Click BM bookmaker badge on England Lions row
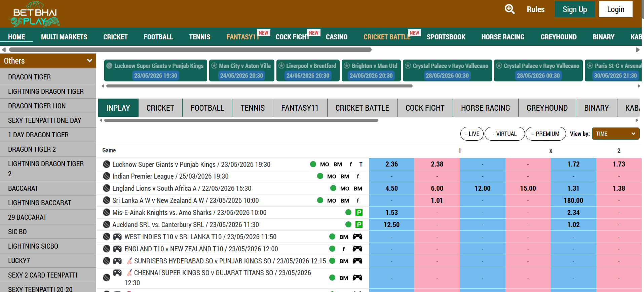 click(358, 188)
